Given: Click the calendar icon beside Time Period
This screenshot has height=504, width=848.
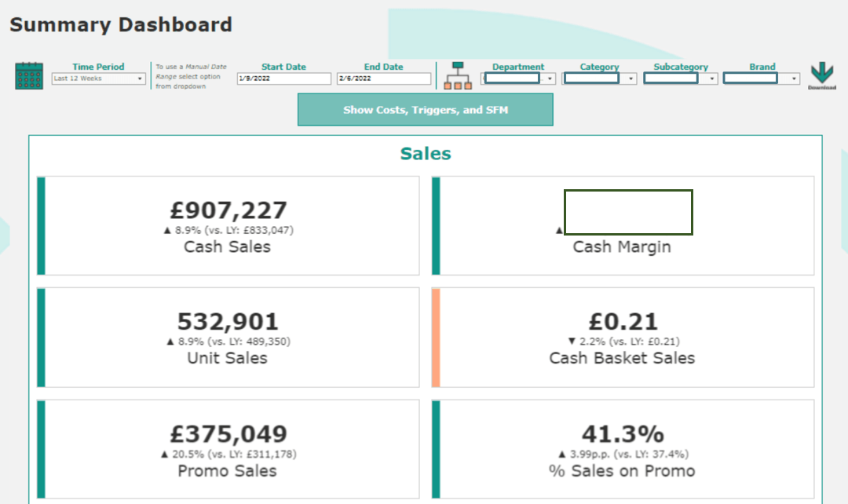Looking at the screenshot, I should pyautogui.click(x=29, y=75).
